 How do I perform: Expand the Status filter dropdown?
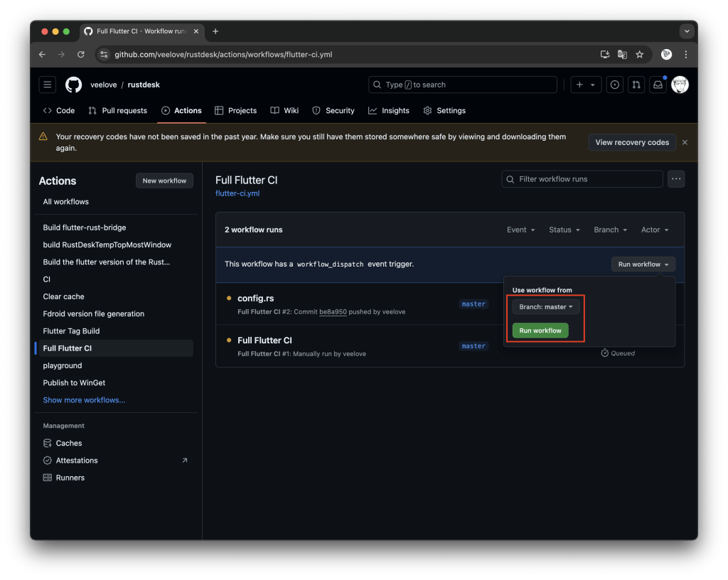pos(564,230)
